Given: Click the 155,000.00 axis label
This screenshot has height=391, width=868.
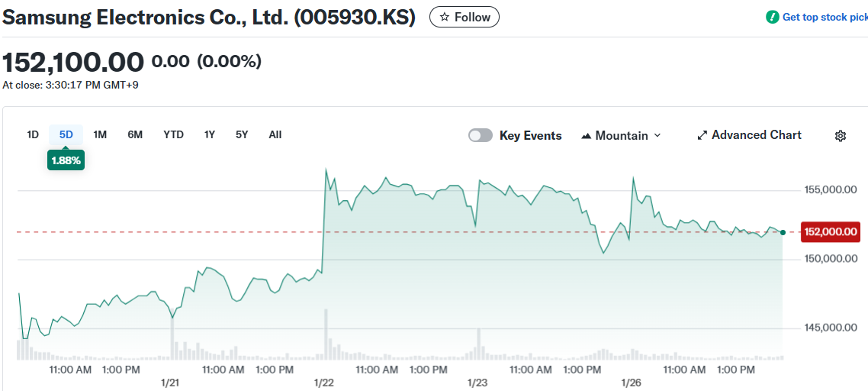Looking at the screenshot, I should click(831, 190).
